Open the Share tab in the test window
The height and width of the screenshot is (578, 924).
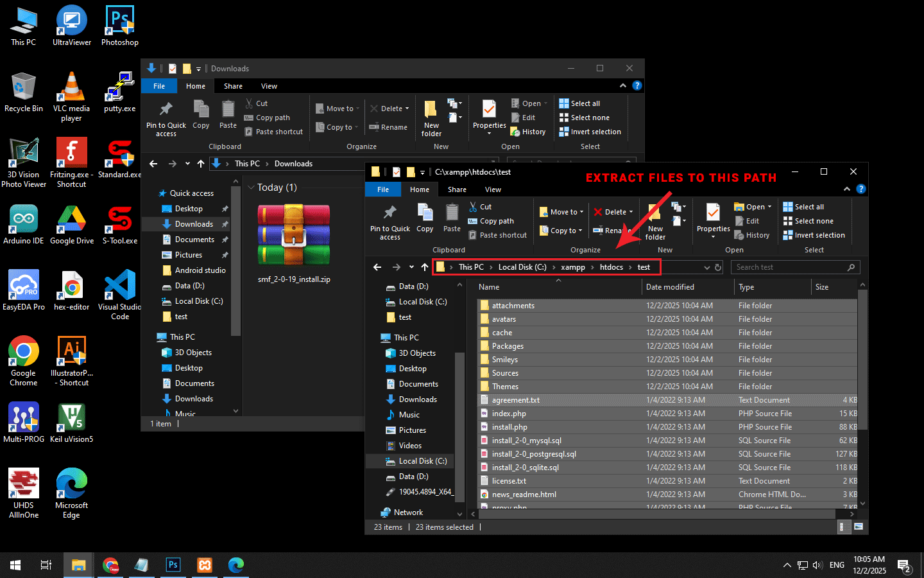[457, 189]
